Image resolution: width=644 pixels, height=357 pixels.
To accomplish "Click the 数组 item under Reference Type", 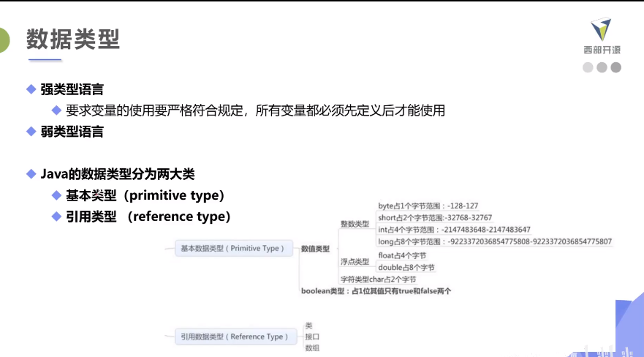I will pos(312,348).
